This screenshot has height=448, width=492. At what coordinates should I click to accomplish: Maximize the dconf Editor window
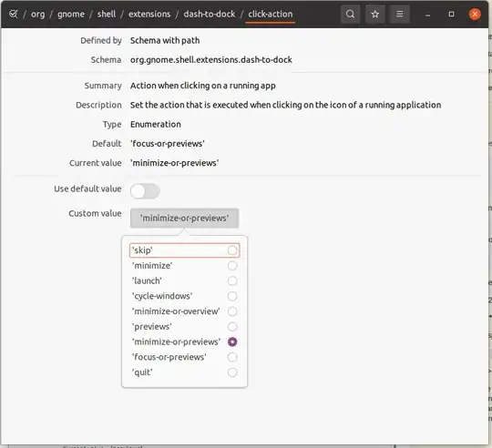(x=451, y=14)
